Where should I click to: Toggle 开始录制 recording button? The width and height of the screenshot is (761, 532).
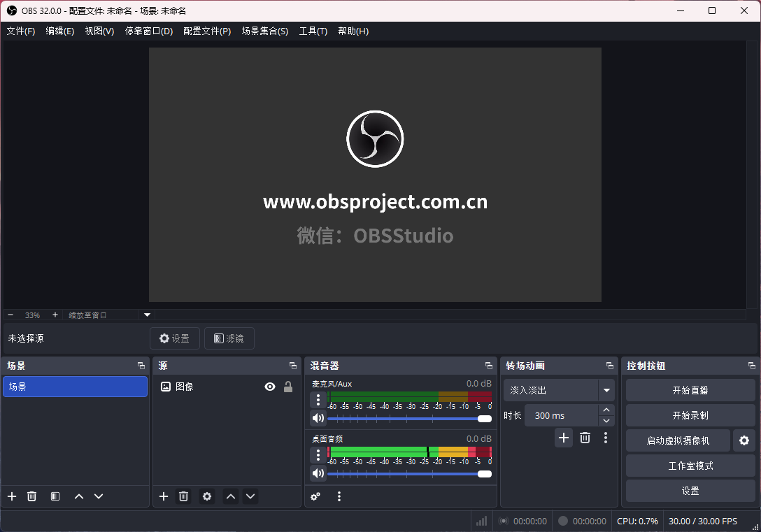click(690, 415)
